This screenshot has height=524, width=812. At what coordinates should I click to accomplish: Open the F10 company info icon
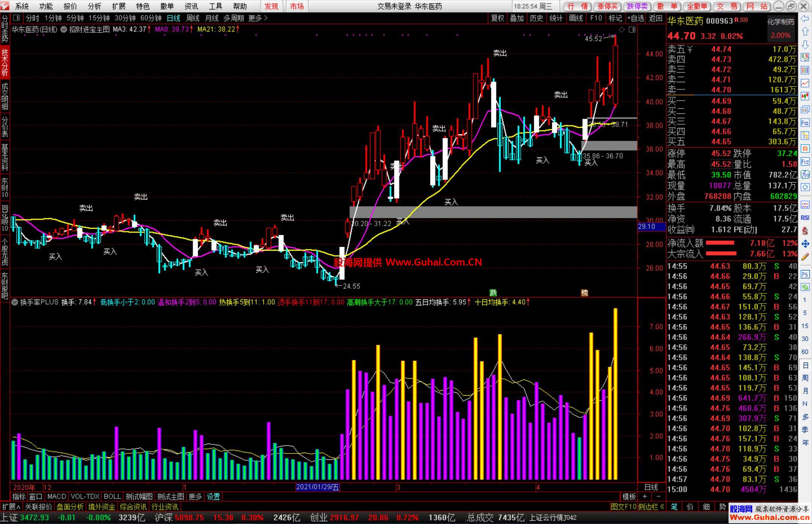tap(805, 122)
